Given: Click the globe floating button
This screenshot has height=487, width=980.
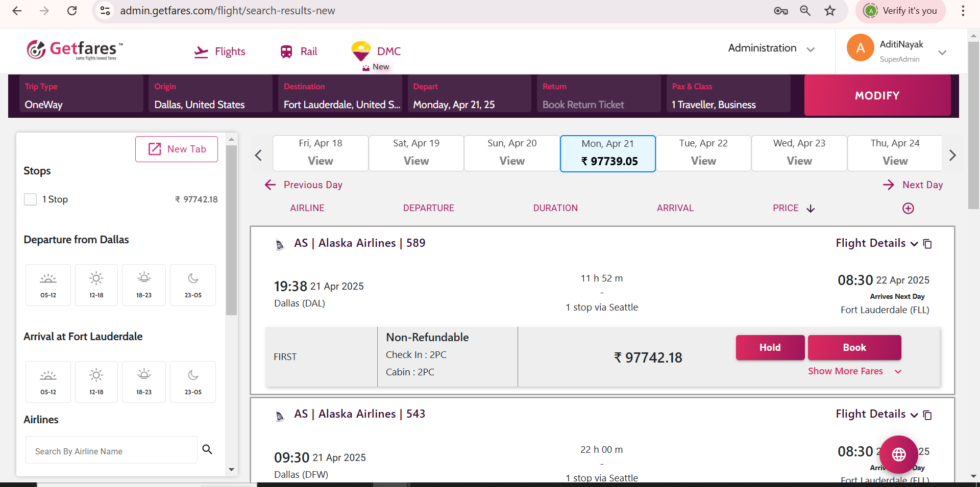Looking at the screenshot, I should click(x=898, y=454).
